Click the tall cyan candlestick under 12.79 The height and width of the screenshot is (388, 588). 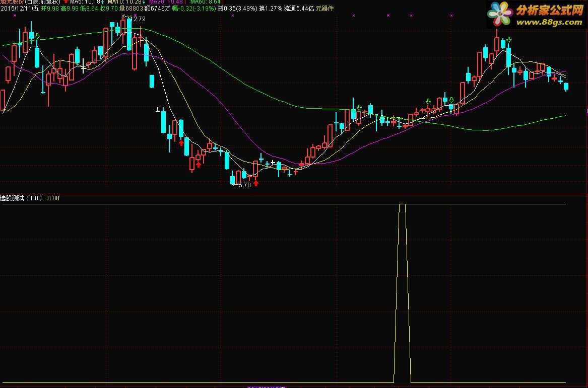(x=129, y=34)
